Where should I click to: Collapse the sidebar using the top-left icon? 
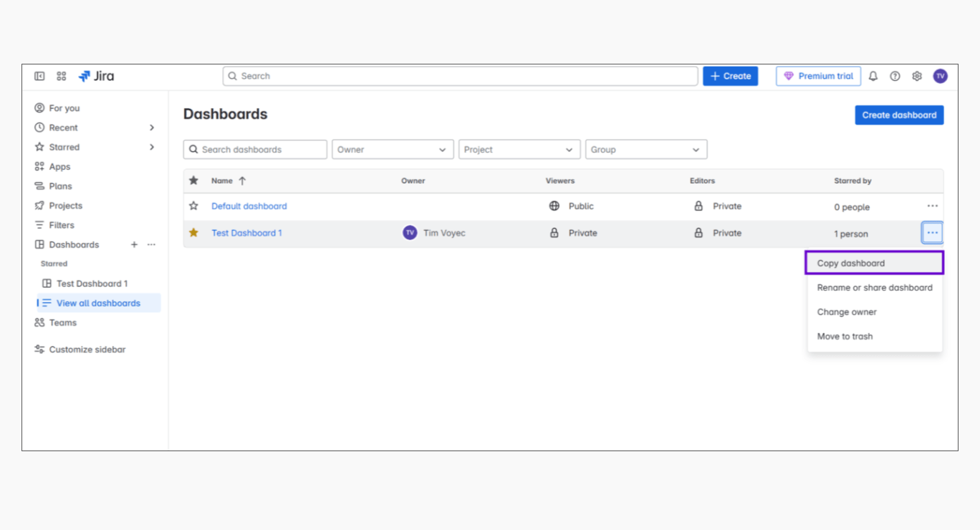[39, 76]
